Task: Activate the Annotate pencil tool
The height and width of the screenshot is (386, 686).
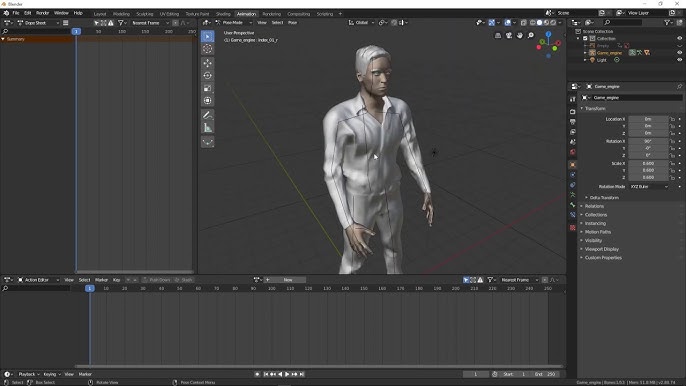Action: point(207,115)
